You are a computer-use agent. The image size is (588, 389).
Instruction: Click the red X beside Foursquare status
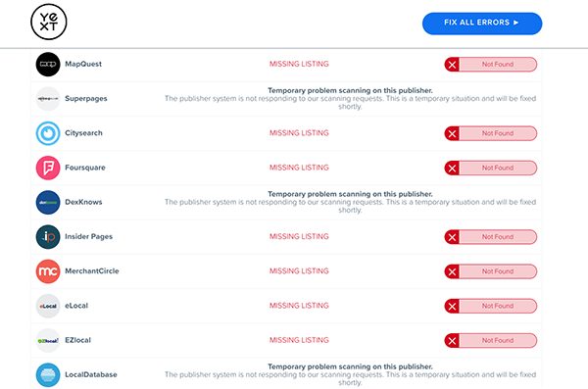(x=452, y=168)
